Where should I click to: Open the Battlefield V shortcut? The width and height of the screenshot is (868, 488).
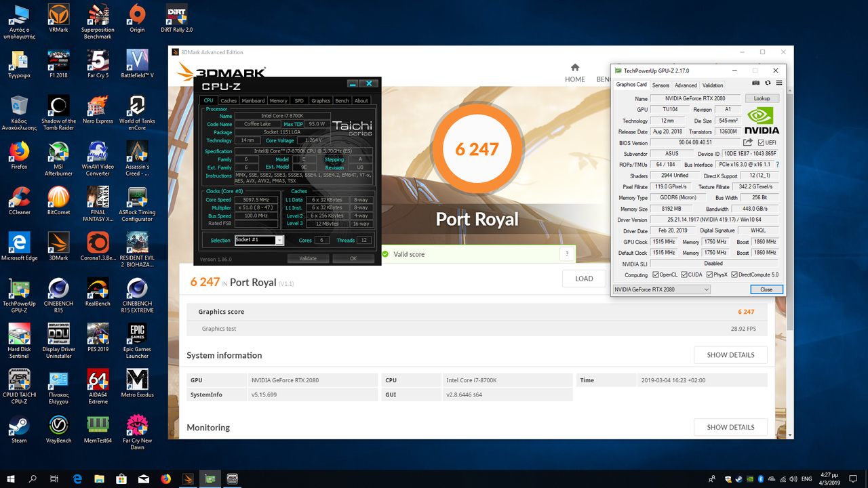click(137, 64)
